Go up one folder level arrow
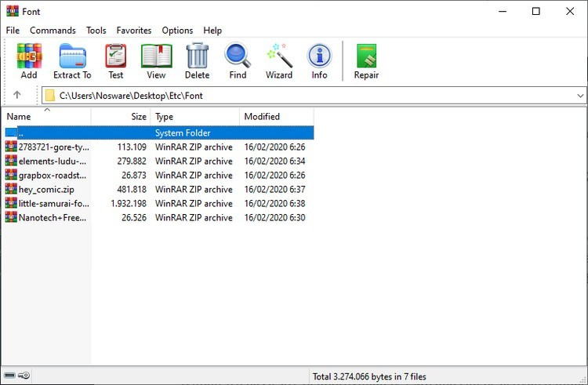 tap(17, 96)
